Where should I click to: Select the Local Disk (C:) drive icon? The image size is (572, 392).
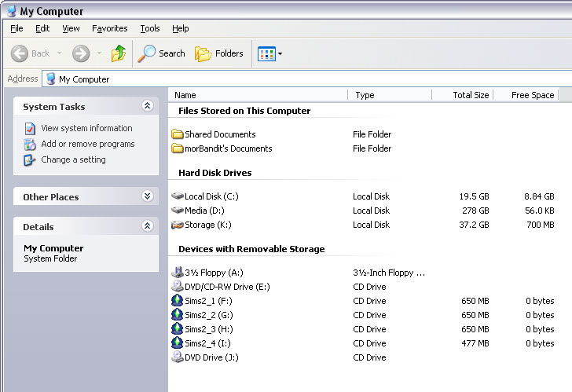(x=177, y=196)
